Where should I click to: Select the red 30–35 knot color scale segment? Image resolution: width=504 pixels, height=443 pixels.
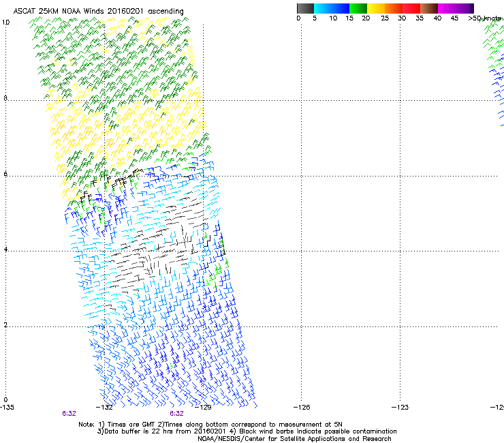pyautogui.click(x=411, y=8)
